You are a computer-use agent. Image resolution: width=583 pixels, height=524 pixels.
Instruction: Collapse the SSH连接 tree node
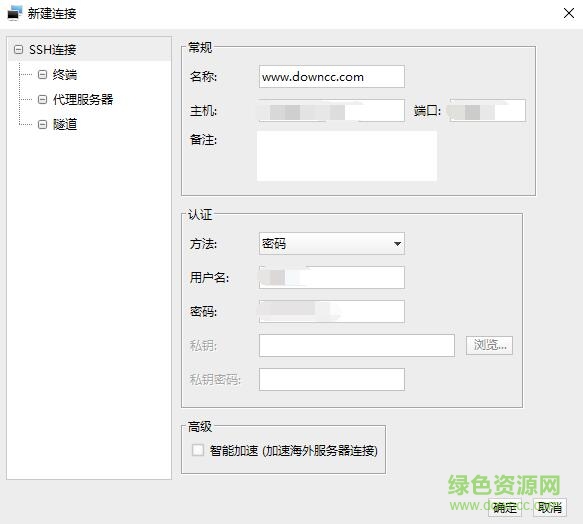(18, 49)
